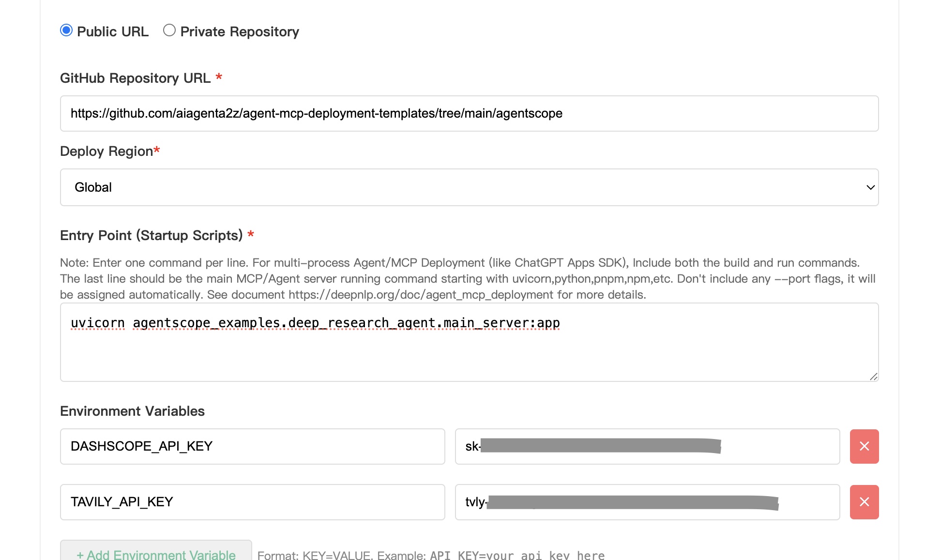
Task: Delete the TAVILY_API_KEY variable with red X
Action: click(x=864, y=502)
